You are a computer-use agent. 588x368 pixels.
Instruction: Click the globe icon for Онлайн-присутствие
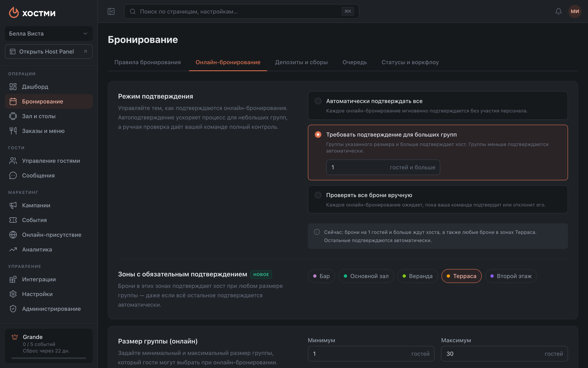13,235
